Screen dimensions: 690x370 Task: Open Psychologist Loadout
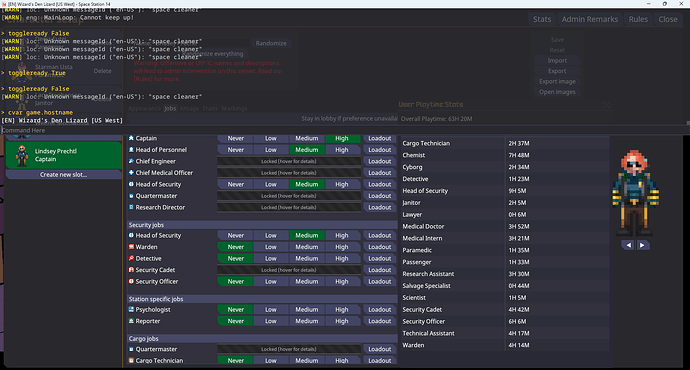[x=380, y=310]
